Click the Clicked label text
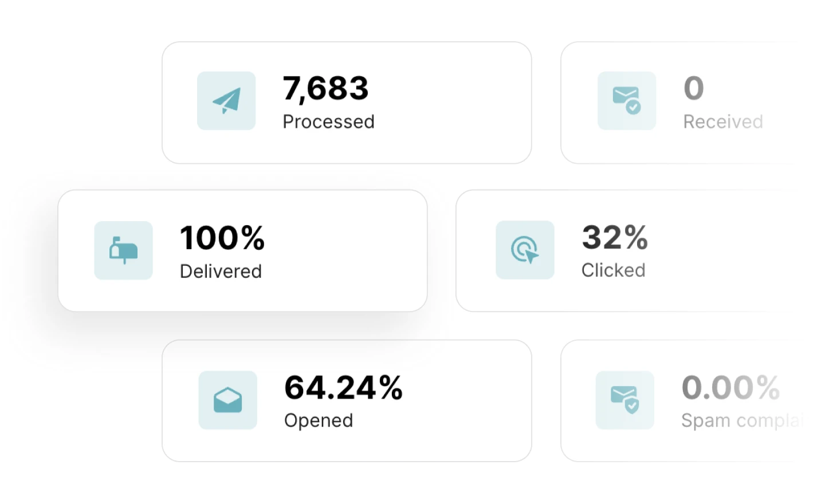Image resolution: width=825 pixels, height=504 pixels. pos(613,270)
